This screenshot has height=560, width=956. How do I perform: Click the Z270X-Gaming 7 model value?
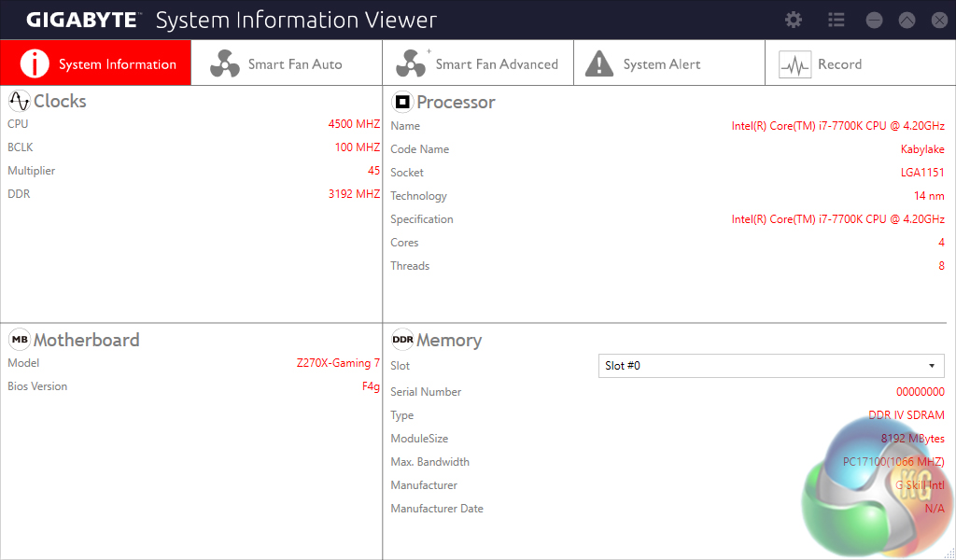point(338,363)
